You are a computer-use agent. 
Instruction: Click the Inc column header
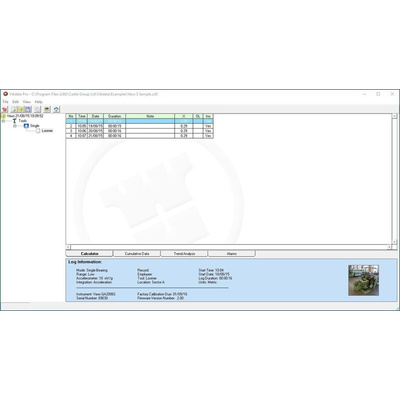(x=208, y=116)
